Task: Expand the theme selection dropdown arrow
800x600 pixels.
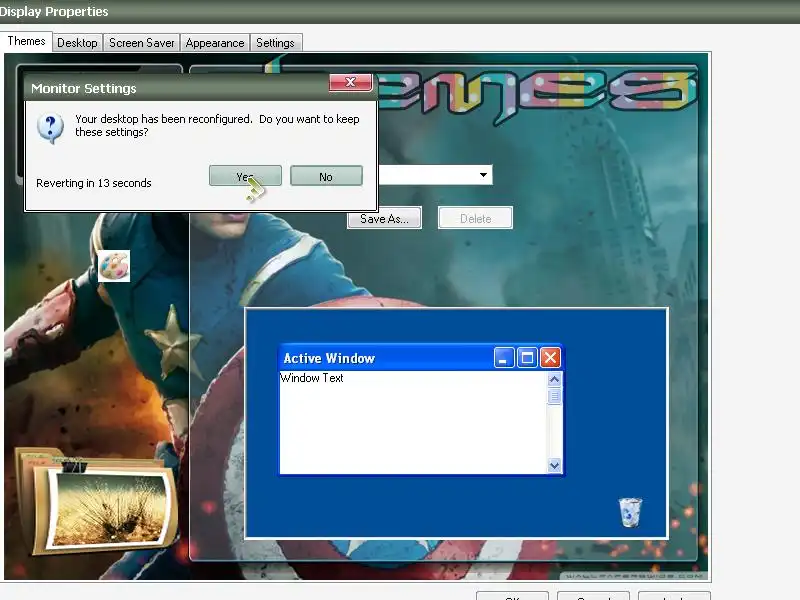Action: pos(483,175)
